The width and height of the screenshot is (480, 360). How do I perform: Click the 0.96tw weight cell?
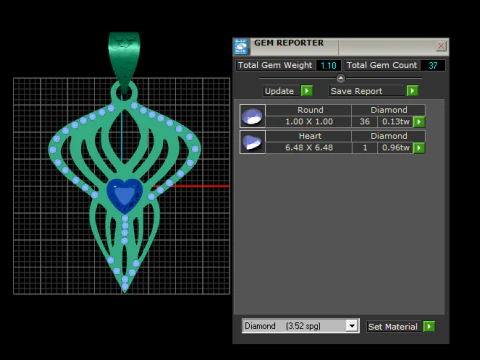(395, 148)
